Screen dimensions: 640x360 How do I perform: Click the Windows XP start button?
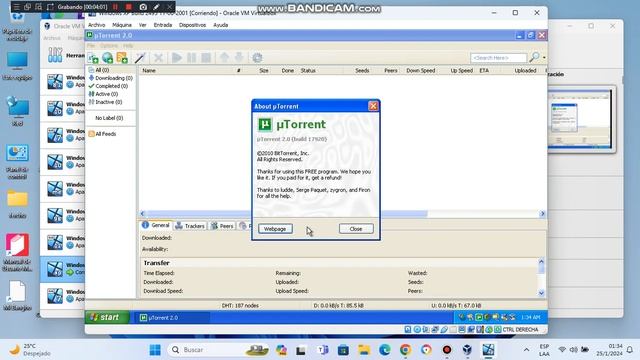107,317
